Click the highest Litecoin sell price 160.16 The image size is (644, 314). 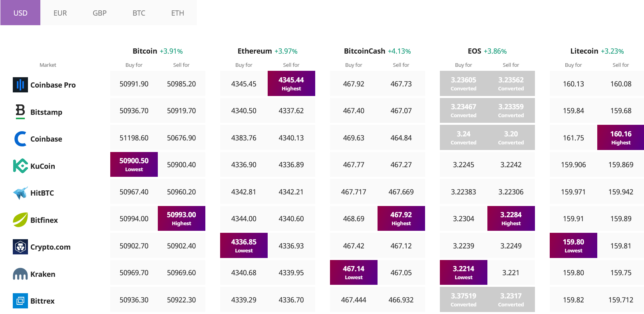[x=621, y=138]
